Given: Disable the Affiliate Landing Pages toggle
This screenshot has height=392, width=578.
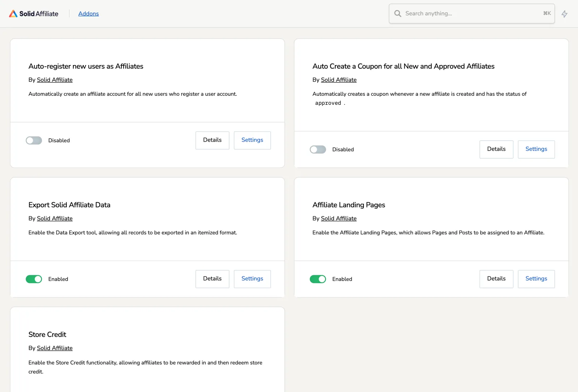Looking at the screenshot, I should click(x=318, y=279).
